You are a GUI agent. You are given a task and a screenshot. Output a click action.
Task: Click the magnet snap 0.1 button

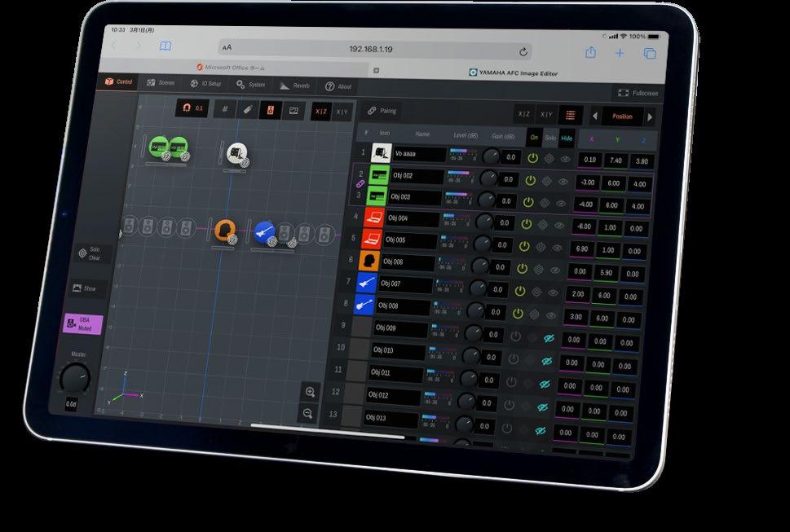click(192, 108)
